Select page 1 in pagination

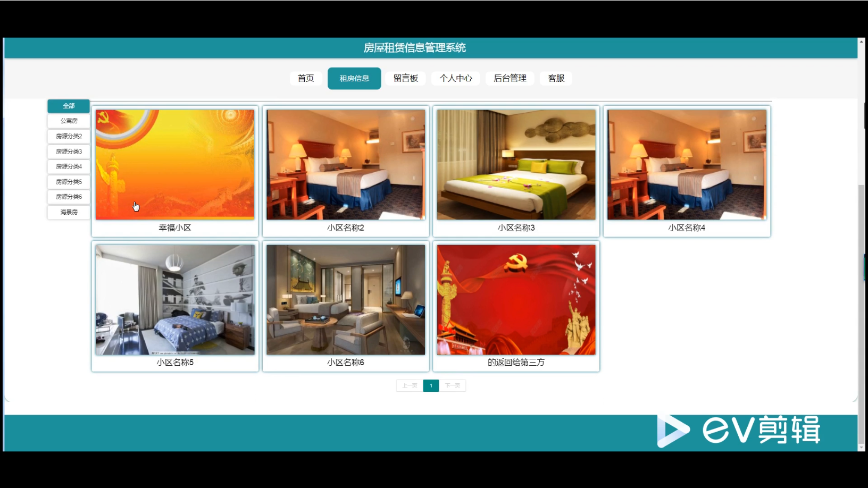(x=431, y=385)
